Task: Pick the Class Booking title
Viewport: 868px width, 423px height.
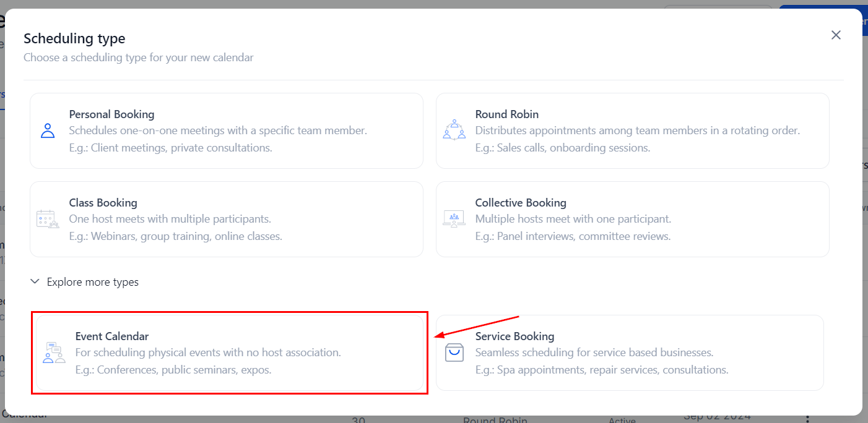Action: coord(103,203)
